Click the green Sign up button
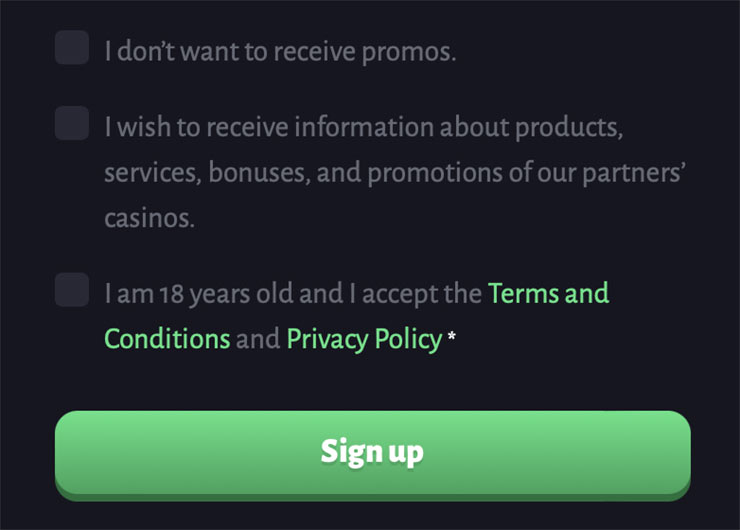The image size is (740, 530). click(372, 452)
